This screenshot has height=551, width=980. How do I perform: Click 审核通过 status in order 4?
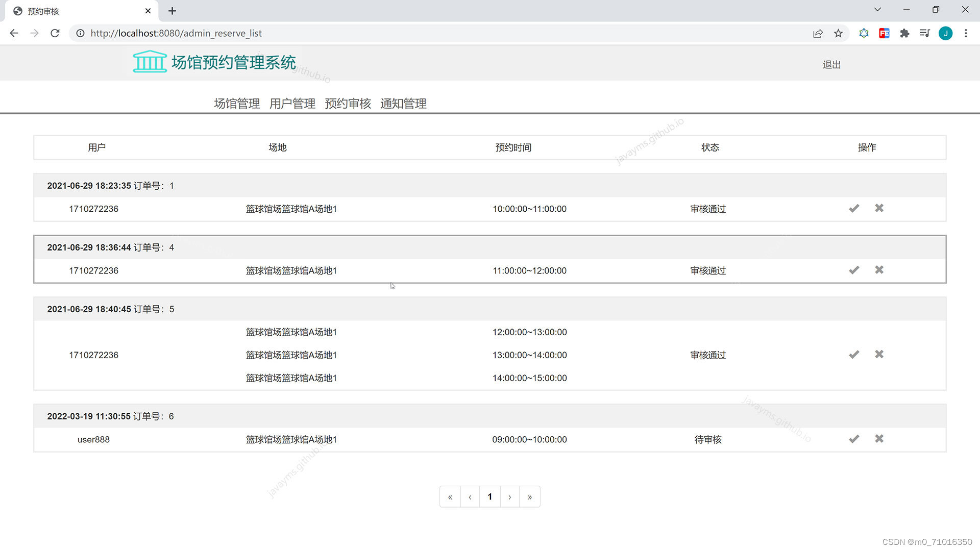pyautogui.click(x=708, y=270)
